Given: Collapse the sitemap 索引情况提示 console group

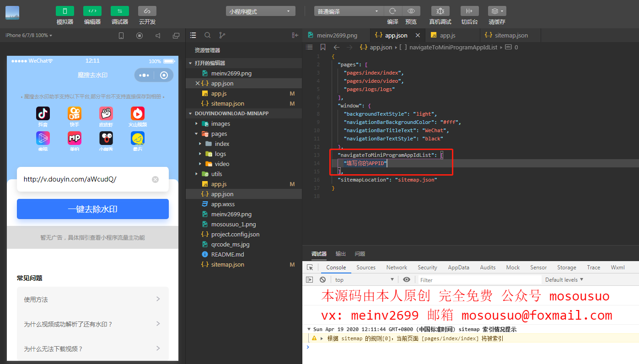Looking at the screenshot, I should point(309,329).
